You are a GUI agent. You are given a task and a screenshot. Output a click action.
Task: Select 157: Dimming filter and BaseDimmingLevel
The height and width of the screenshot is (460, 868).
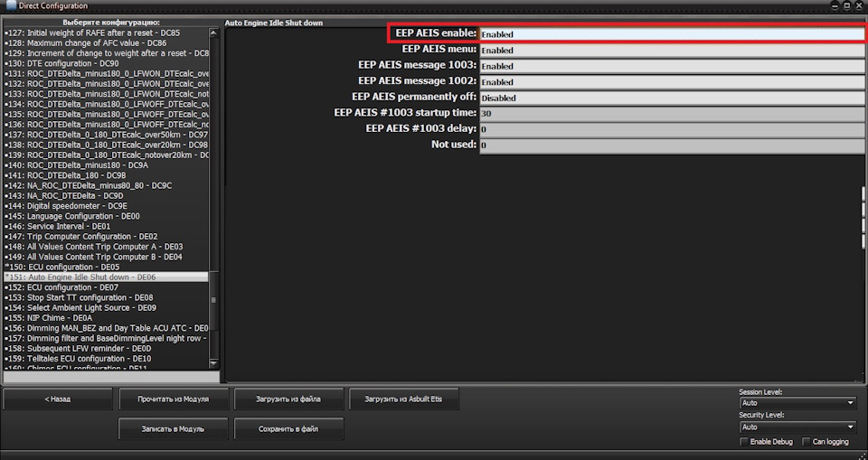[x=106, y=338]
